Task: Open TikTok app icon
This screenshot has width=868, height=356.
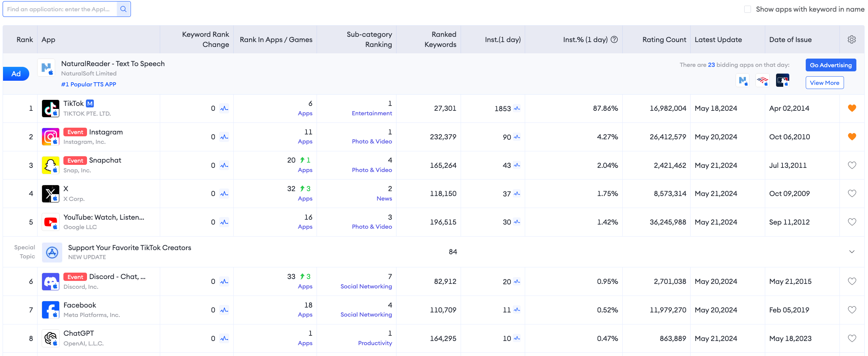Action: (x=51, y=109)
